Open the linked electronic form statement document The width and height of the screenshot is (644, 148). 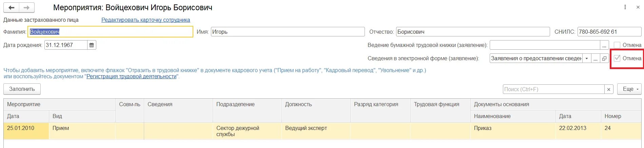tap(604, 59)
